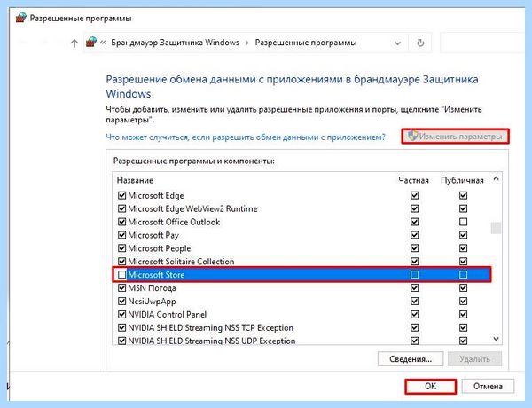532x408 pixels.
Task: Select the Microsoft Store row text
Action: pos(156,275)
